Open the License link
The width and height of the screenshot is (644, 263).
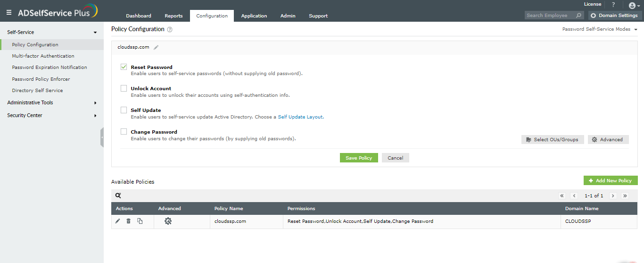[593, 4]
